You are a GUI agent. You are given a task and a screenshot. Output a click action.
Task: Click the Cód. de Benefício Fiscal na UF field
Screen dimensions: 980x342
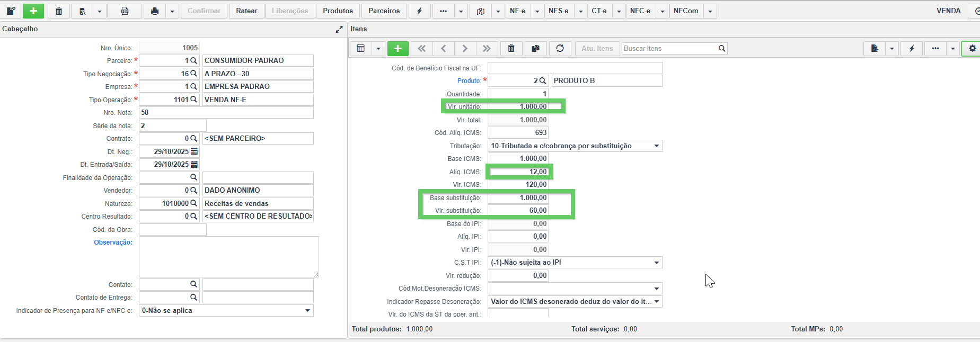[575, 68]
